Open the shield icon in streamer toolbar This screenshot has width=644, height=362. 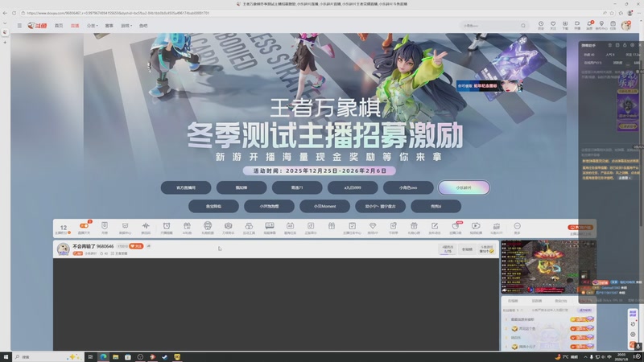click(105, 226)
